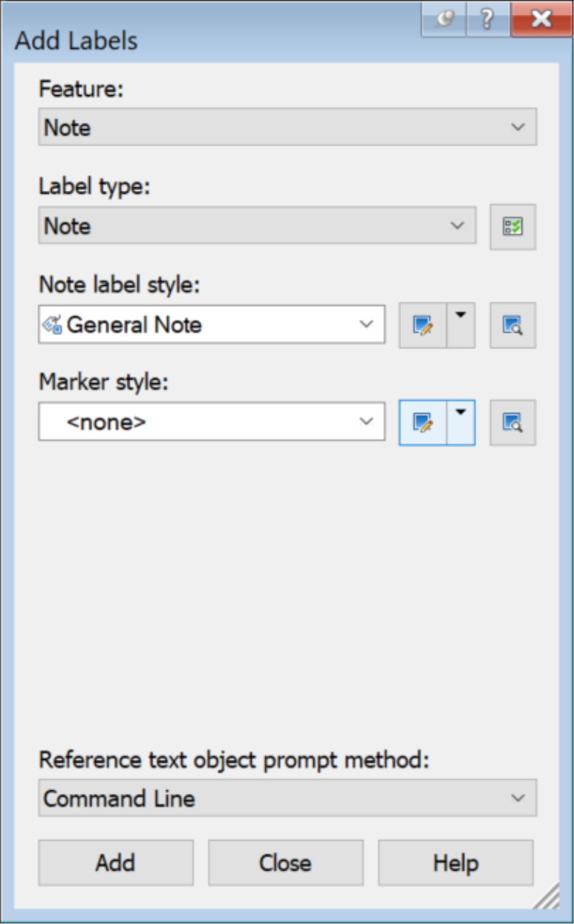Expand the arrow menu beside the Marker style edit button
Image resolution: width=574 pixels, height=924 pixels.
(461, 423)
